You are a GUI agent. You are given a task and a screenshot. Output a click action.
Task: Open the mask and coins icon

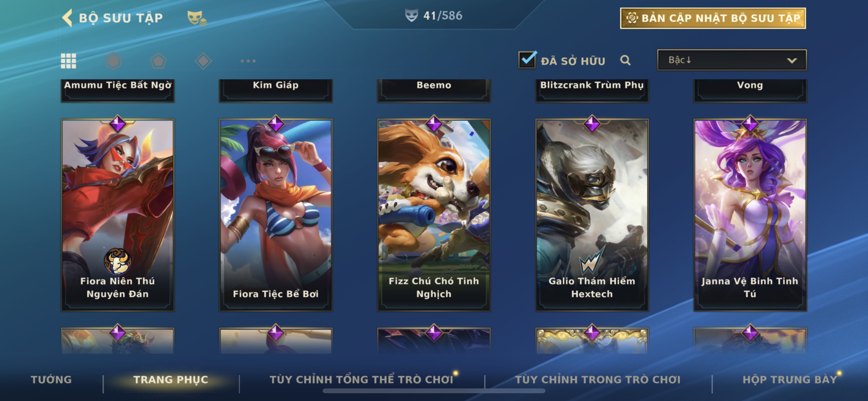pos(197,18)
